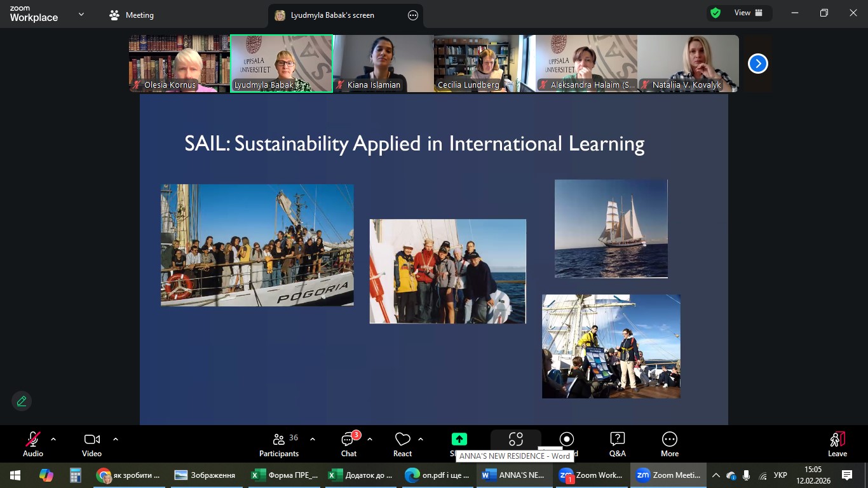
Task: Expand the Participants options chevron
Action: coord(313,439)
